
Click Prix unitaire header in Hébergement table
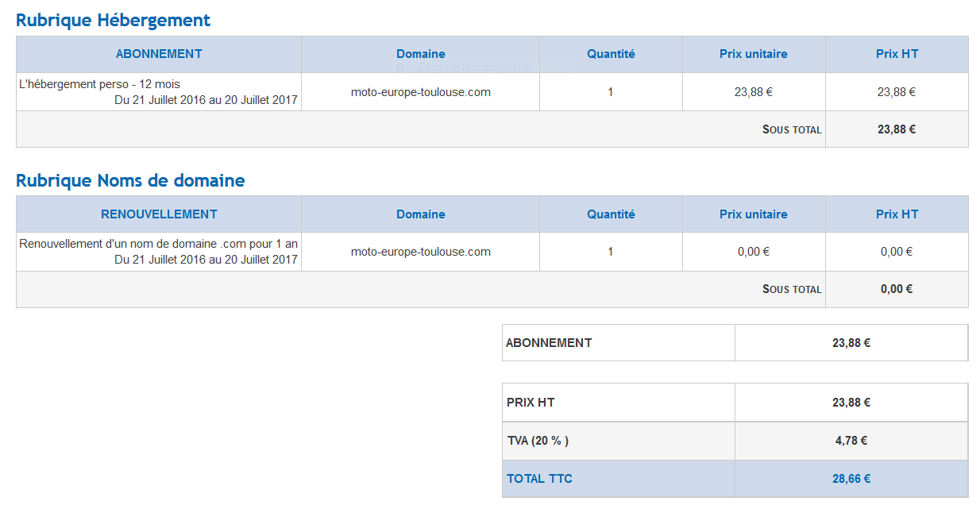pos(753,54)
